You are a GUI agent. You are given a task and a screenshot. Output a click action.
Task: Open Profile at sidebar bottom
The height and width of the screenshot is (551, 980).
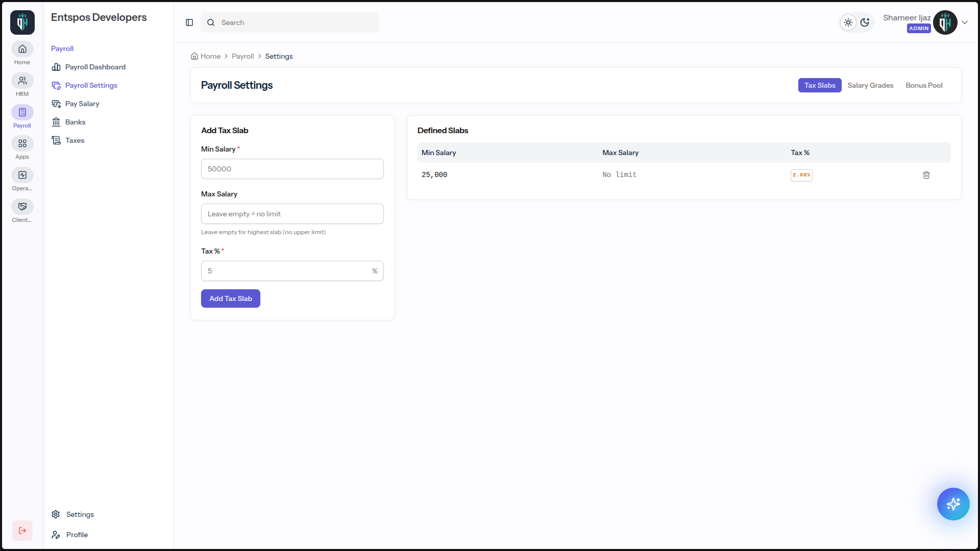click(69, 535)
